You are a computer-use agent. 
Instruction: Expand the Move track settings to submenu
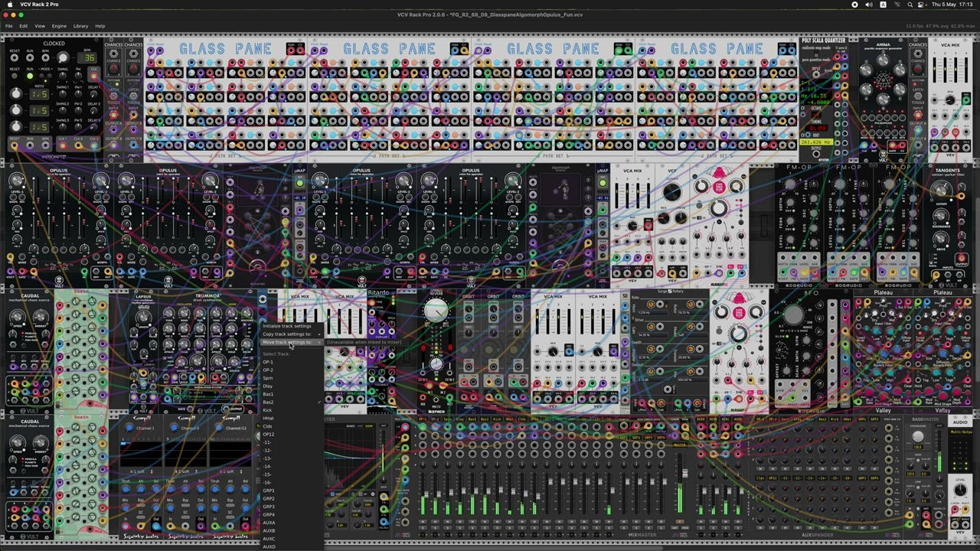(291, 342)
